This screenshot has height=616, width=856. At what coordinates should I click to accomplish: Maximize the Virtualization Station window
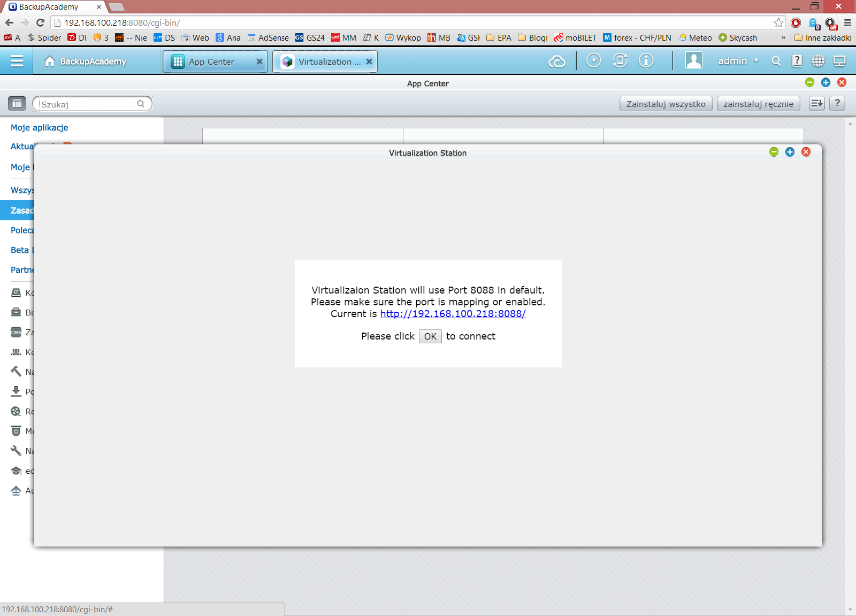tap(790, 152)
